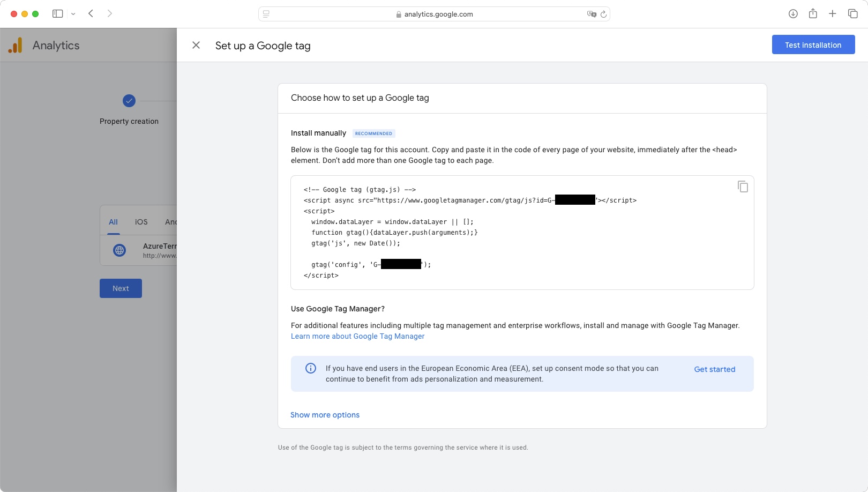This screenshot has height=492, width=868.
Task: Click the Test installation button
Action: pyautogui.click(x=813, y=44)
